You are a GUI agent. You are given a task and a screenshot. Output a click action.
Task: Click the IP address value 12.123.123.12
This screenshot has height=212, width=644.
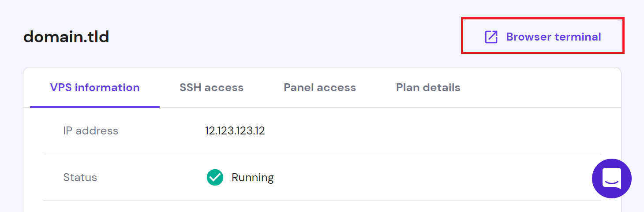click(235, 131)
